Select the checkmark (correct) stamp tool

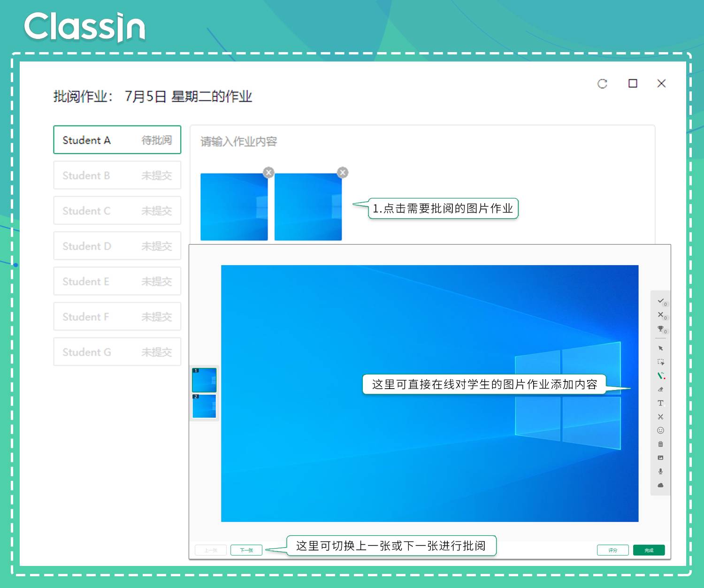point(660,301)
